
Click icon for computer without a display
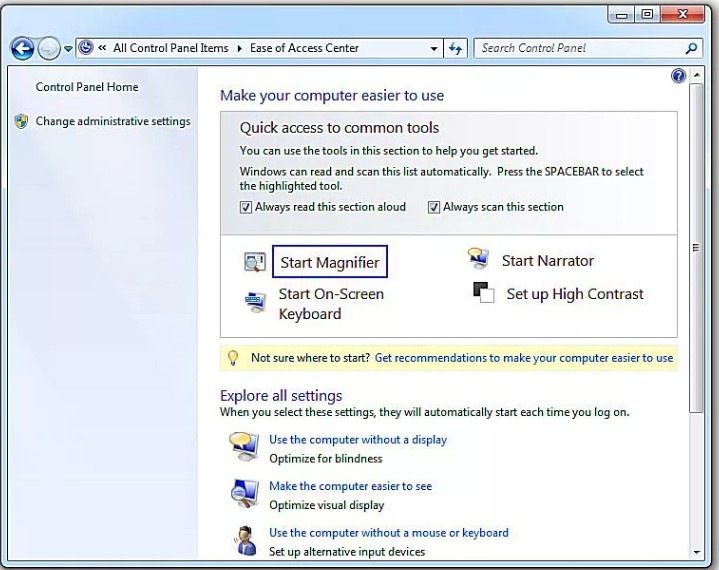[244, 446]
